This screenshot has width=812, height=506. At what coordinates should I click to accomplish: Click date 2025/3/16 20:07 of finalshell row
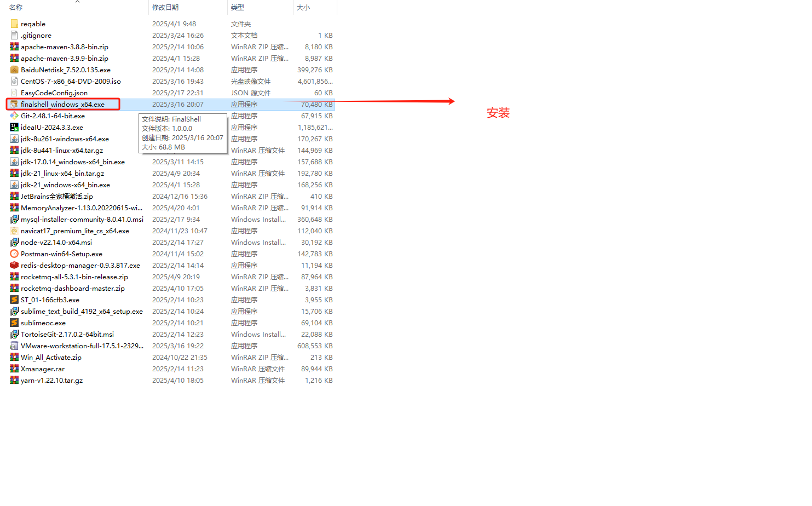click(178, 104)
